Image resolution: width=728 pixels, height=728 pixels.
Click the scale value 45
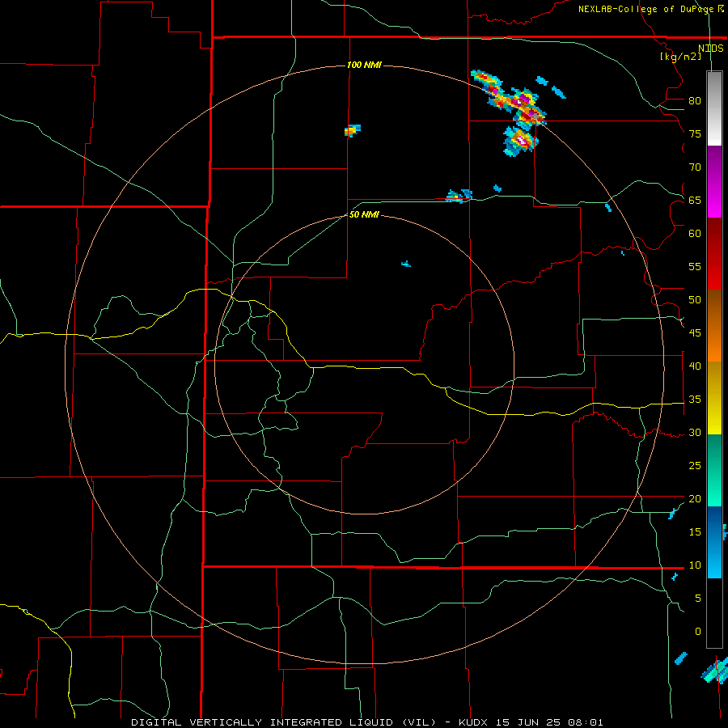pos(695,333)
